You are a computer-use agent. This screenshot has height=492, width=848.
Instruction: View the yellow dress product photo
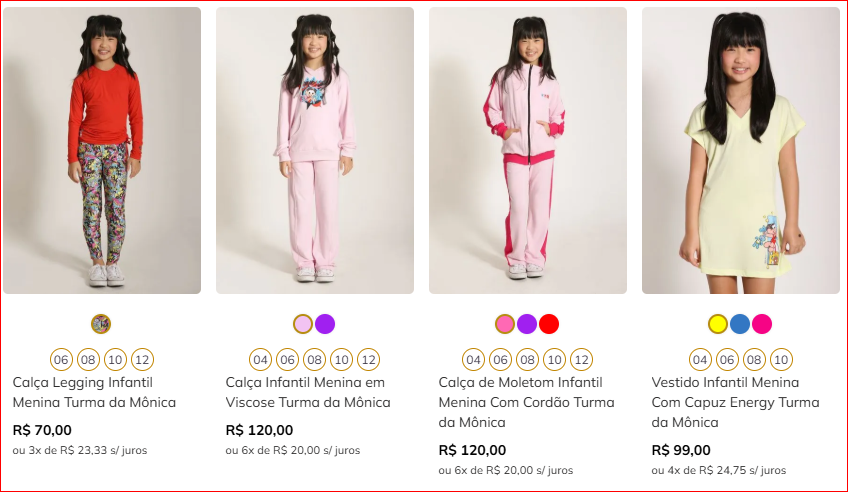[741, 150]
